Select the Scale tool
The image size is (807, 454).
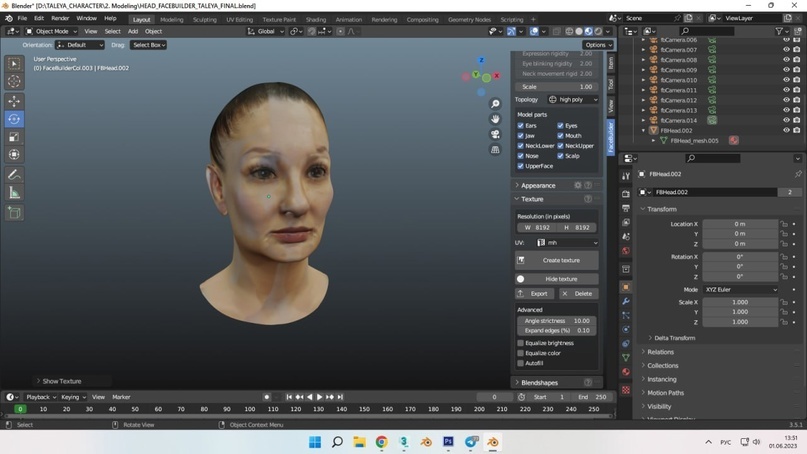pos(14,137)
